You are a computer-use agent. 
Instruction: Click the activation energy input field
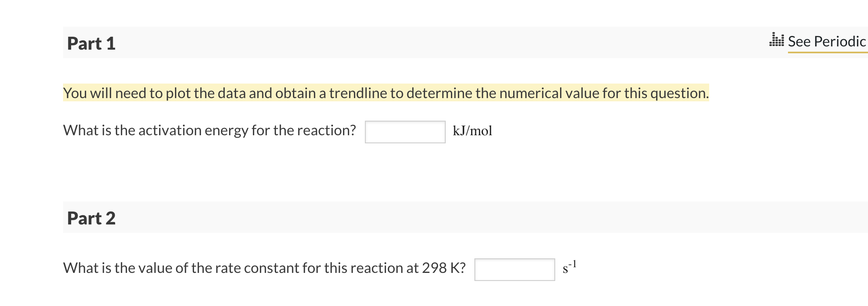[404, 132]
